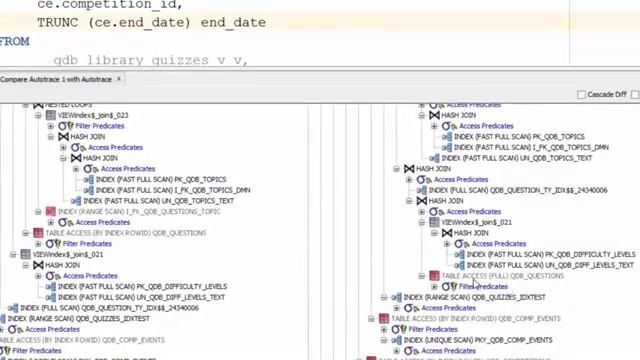Screen dimensions: 640x360
Task: Collapse the VIEW index$_join$_023 node
Action: [x=38, y=116]
